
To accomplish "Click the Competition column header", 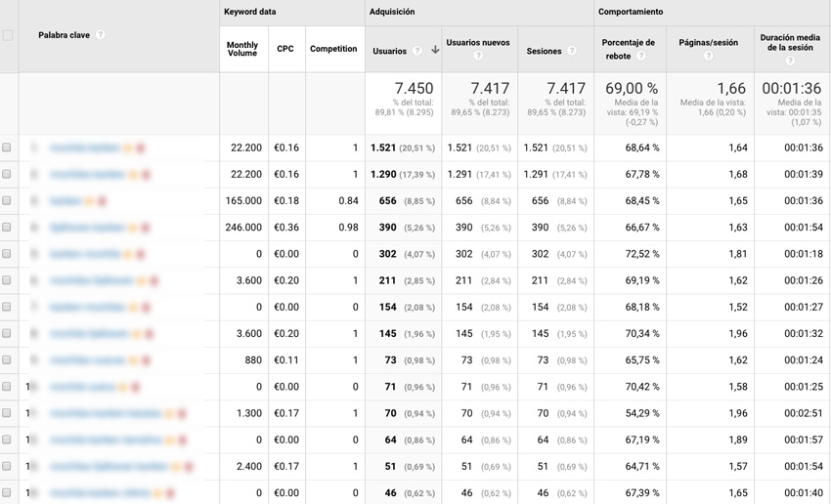I will (333, 49).
